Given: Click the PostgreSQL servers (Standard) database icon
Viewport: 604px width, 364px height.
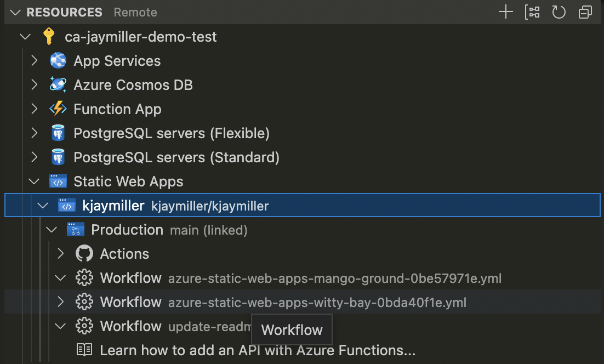Looking at the screenshot, I should click(58, 157).
